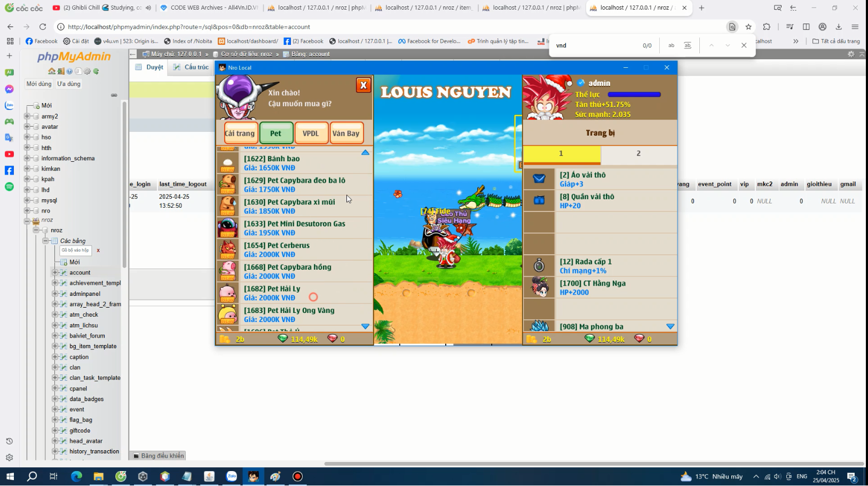
Task: Reload the current browser page
Action: pos(43,27)
